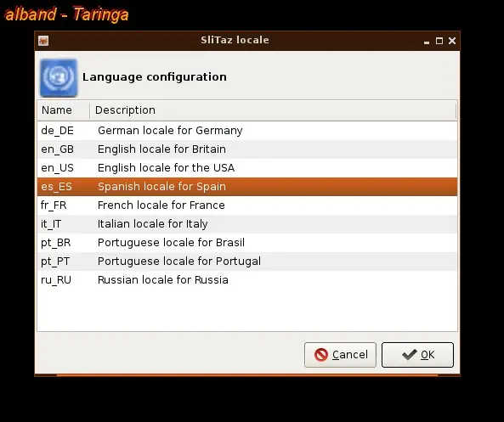Click the blue globe language configuration icon
This screenshot has width=504, height=422.
click(59, 78)
